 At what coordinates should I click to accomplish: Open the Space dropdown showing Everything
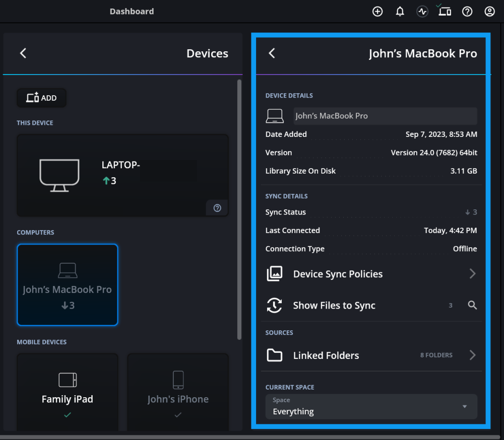tap(371, 406)
